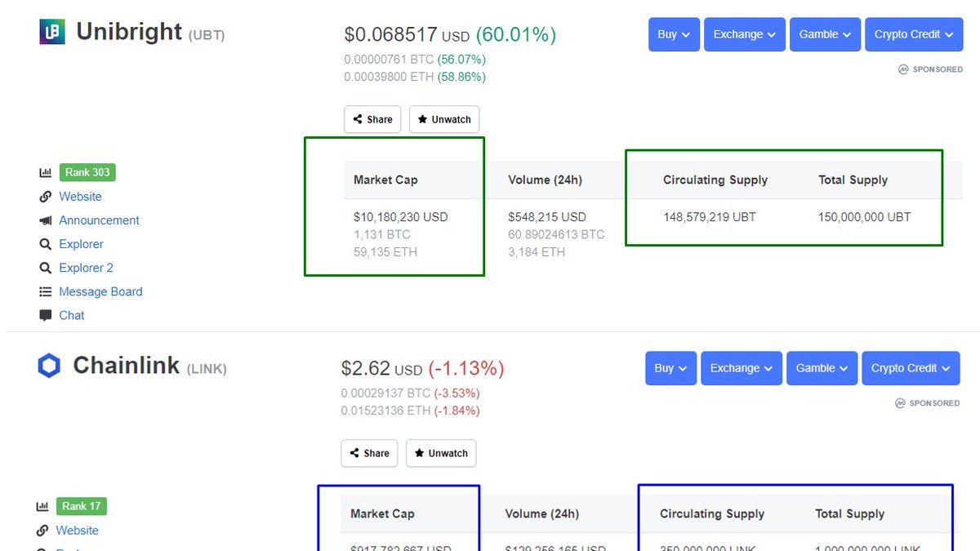The width and height of the screenshot is (980, 551).
Task: Open Unibright's Crypto Credit dropdown
Action: [914, 34]
